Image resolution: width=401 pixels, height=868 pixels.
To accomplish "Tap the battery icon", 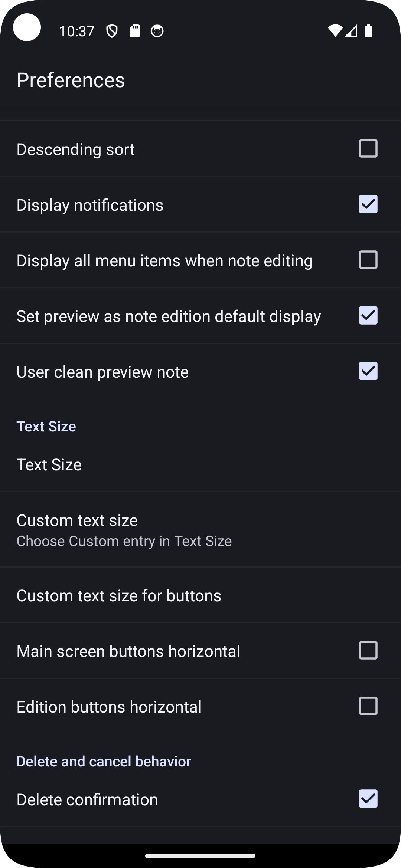I will pyautogui.click(x=368, y=31).
